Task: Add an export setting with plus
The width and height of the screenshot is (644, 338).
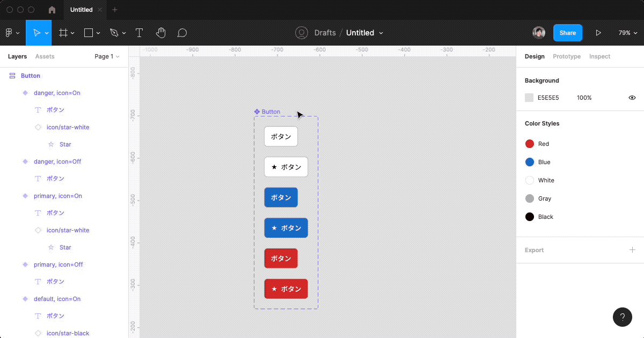Action: click(632, 250)
